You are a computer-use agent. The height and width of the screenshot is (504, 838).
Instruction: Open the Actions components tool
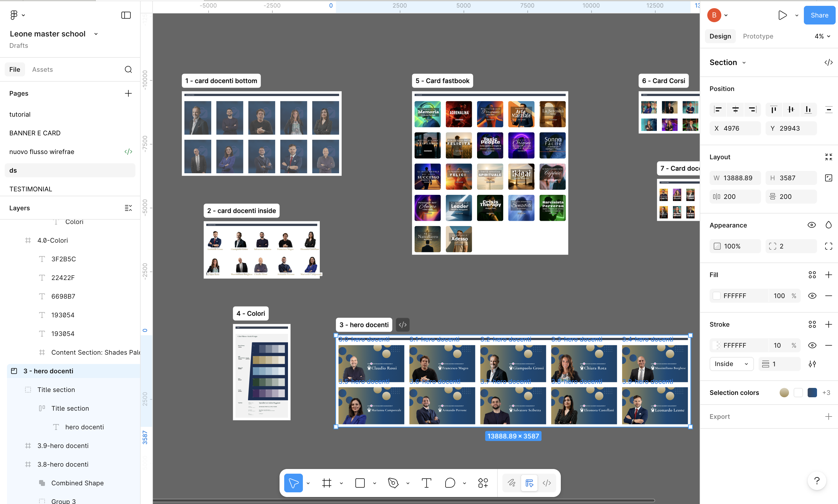pos(483,483)
